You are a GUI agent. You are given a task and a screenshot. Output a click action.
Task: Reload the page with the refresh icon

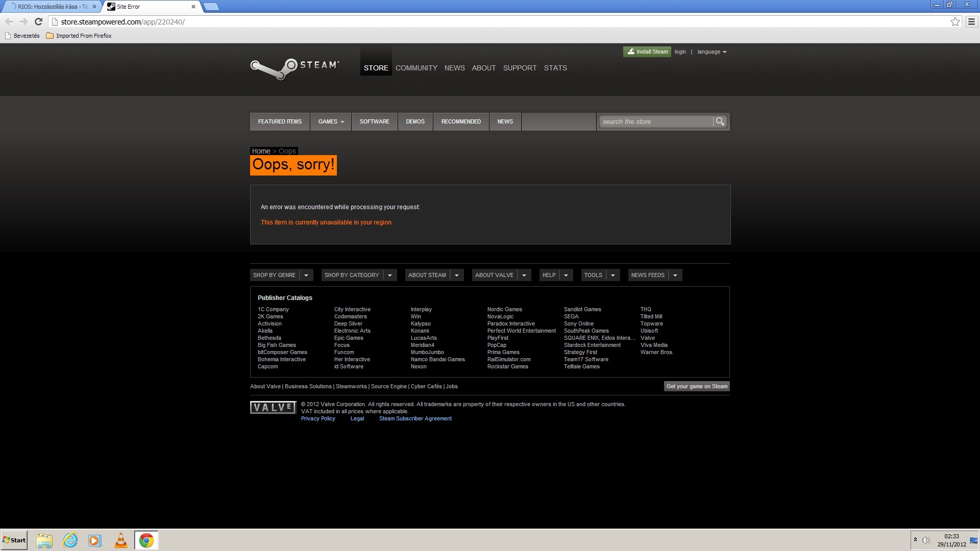[x=38, y=21]
